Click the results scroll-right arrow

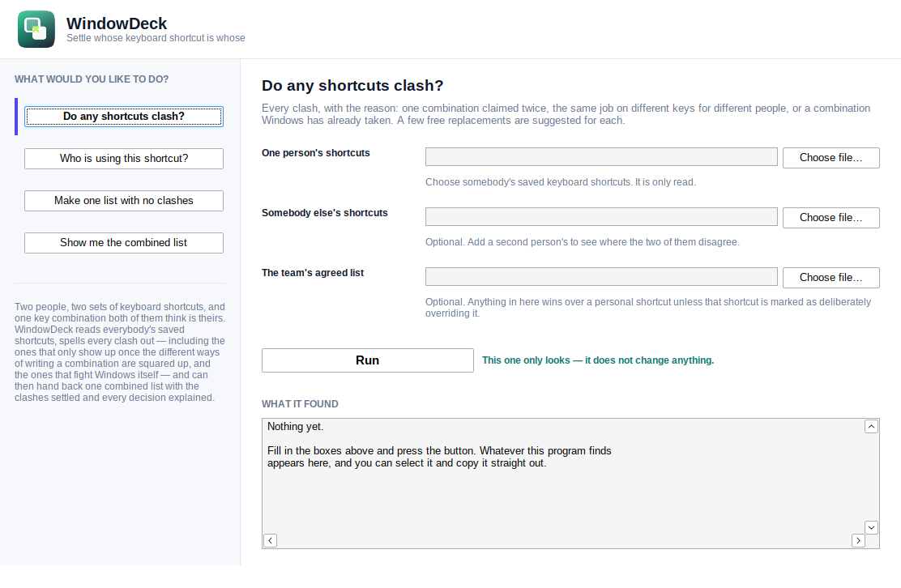coord(858,540)
